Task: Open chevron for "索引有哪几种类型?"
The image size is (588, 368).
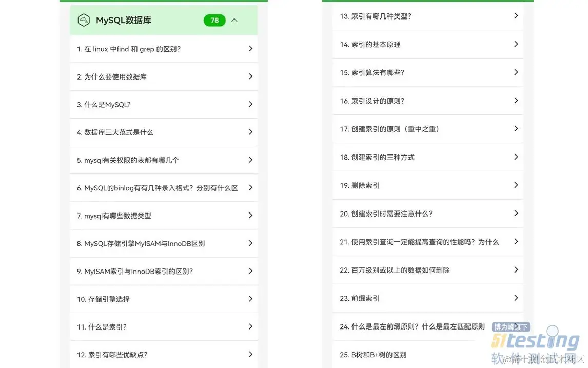Action: (516, 16)
